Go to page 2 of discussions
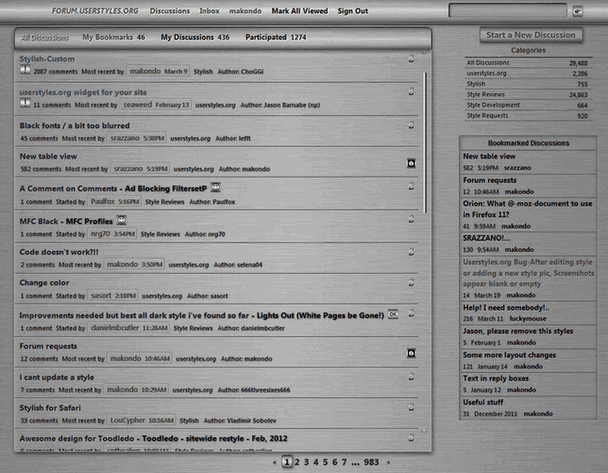 297,462
